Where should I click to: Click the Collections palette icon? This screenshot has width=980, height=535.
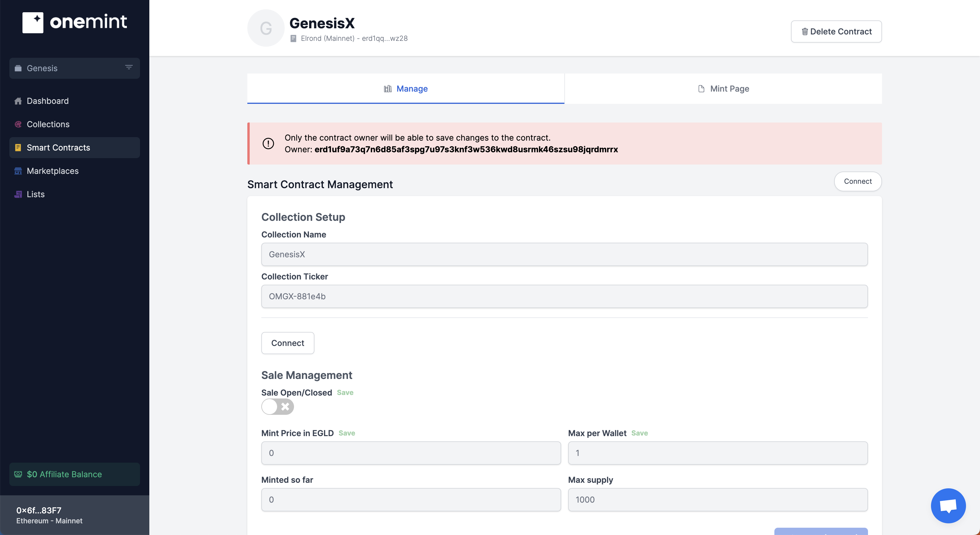(18, 124)
